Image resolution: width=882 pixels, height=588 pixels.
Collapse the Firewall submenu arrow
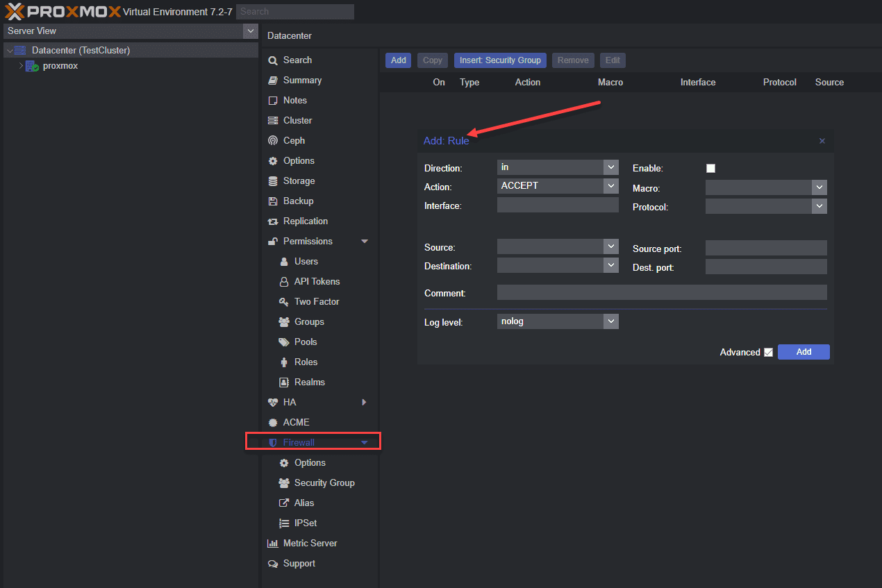click(x=365, y=443)
